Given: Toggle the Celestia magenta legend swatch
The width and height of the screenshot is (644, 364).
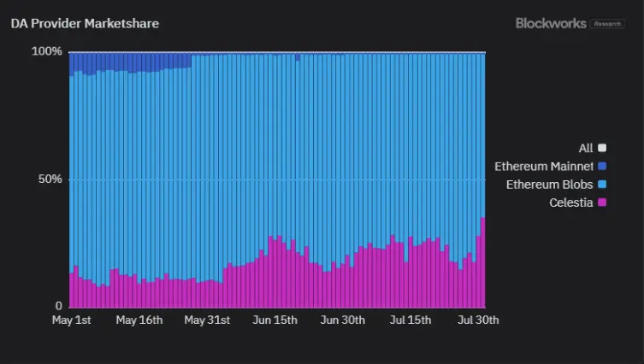Looking at the screenshot, I should point(601,203).
